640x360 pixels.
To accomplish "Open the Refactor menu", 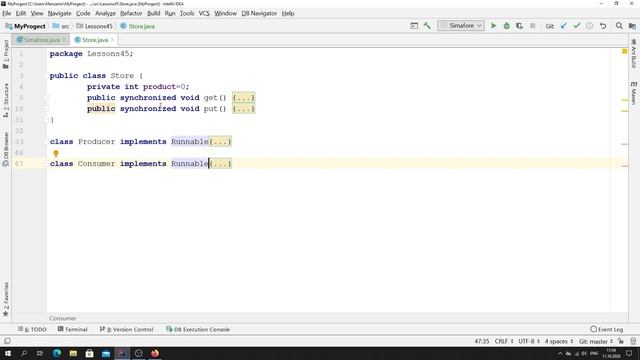I will pyautogui.click(x=131, y=13).
